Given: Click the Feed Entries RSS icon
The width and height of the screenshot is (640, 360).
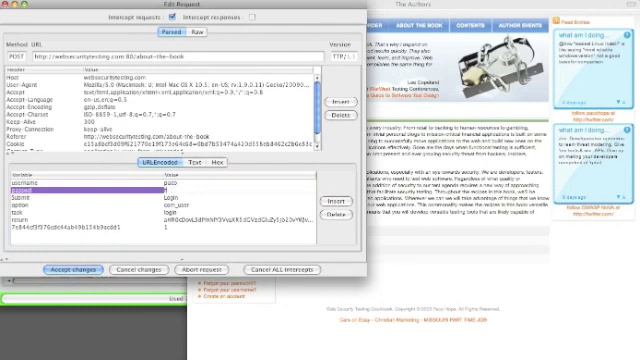Looking at the screenshot, I should 556,21.
